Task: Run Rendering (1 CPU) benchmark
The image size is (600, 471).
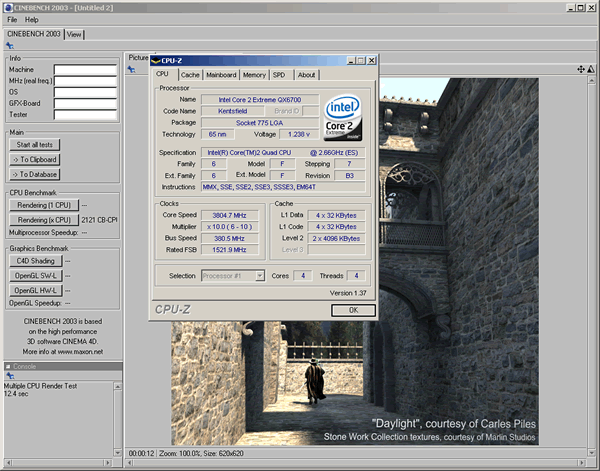Action: tap(44, 205)
